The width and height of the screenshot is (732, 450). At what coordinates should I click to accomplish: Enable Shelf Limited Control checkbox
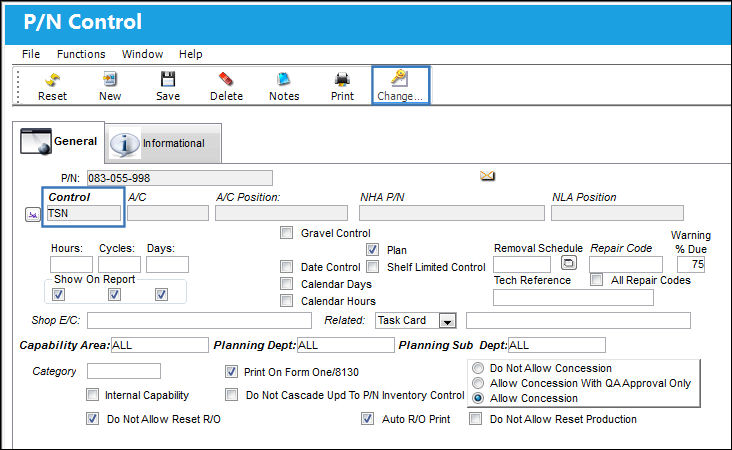pyautogui.click(x=372, y=267)
